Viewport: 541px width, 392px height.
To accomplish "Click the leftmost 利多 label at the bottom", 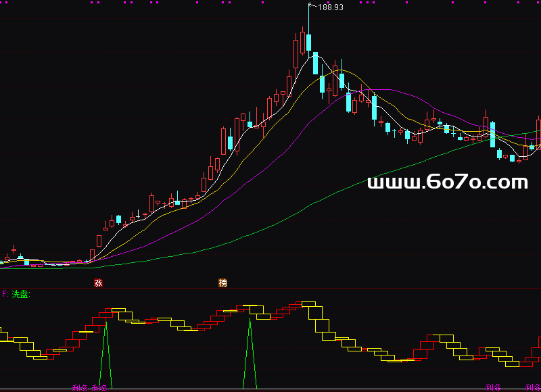I will click(80, 388).
